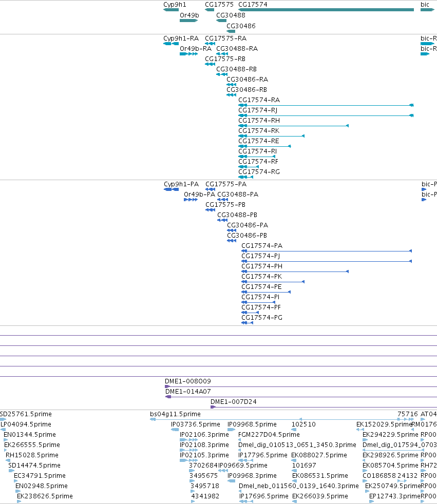Click the EN01344.5prime EST label
The height and width of the screenshot is (504, 437).
30,435
